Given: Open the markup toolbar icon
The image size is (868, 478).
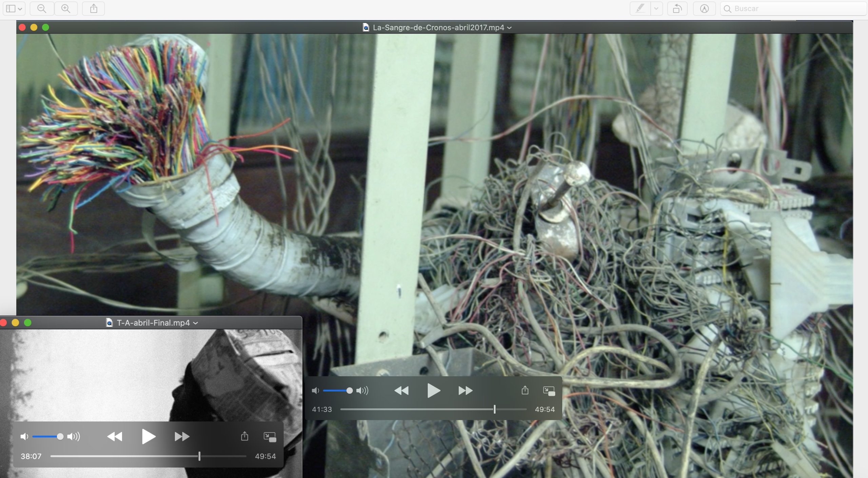Looking at the screenshot, I should click(704, 8).
